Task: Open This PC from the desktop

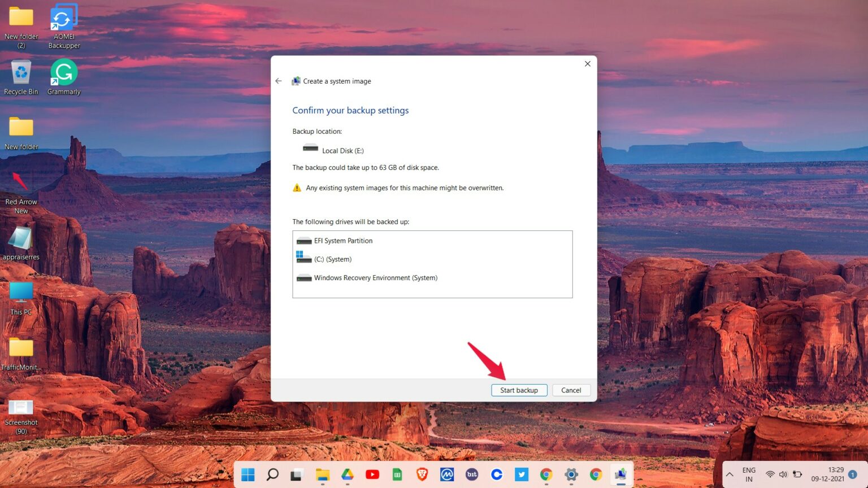Action: point(21,293)
